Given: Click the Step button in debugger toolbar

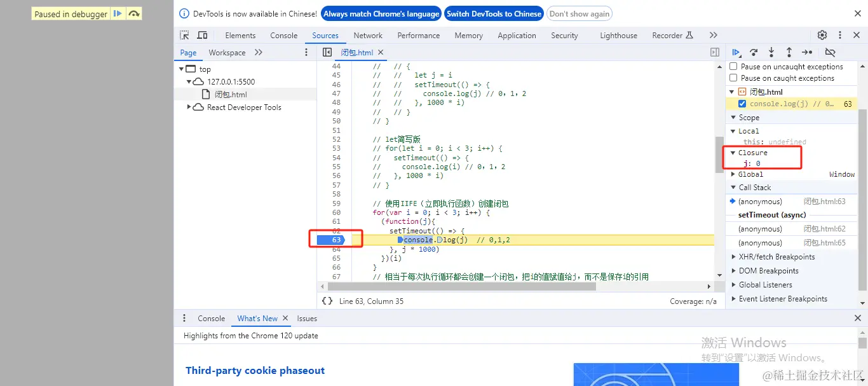Looking at the screenshot, I should coord(807,53).
